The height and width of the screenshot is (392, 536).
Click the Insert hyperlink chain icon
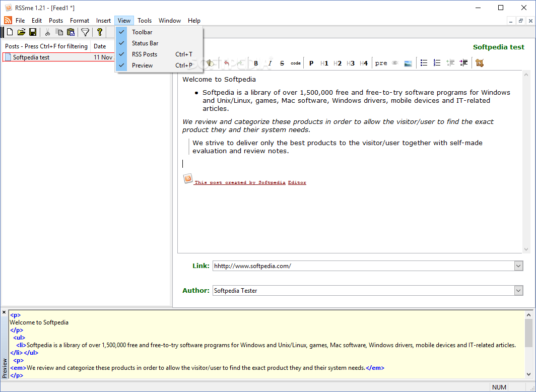click(395, 63)
